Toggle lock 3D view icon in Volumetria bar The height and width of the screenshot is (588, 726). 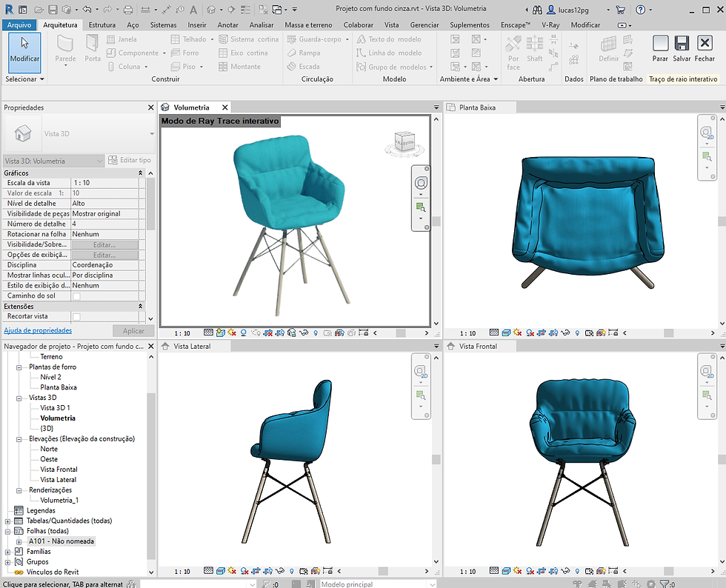[x=292, y=333]
